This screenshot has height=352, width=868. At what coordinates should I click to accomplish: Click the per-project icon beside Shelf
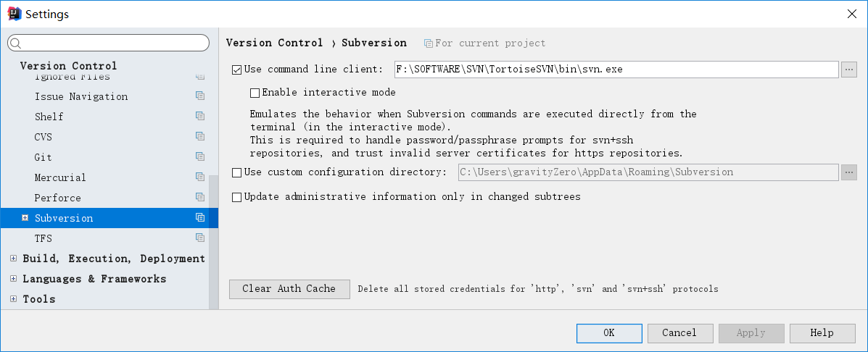pos(200,117)
